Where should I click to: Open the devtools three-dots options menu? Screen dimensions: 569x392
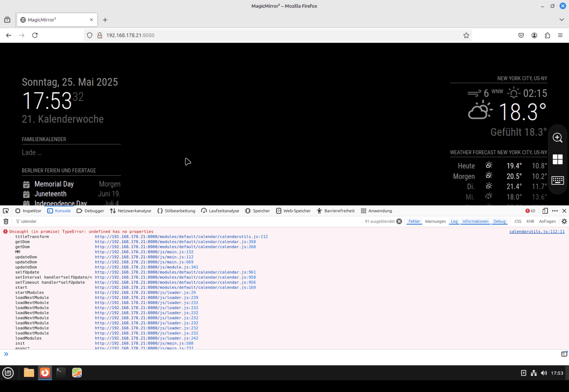pos(554,211)
